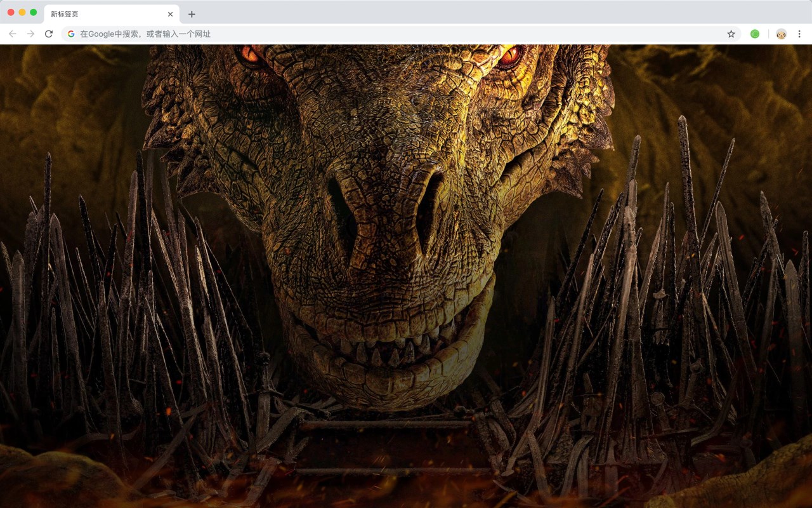Viewport: 812px width, 508px height.
Task: Minimize the window with the yellow button
Action: click(22, 12)
